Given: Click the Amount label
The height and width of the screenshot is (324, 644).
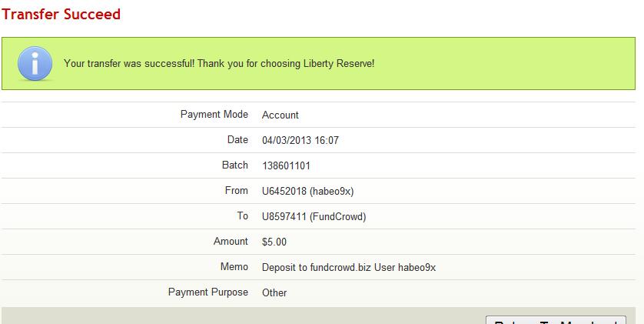Looking at the screenshot, I should point(231,242).
